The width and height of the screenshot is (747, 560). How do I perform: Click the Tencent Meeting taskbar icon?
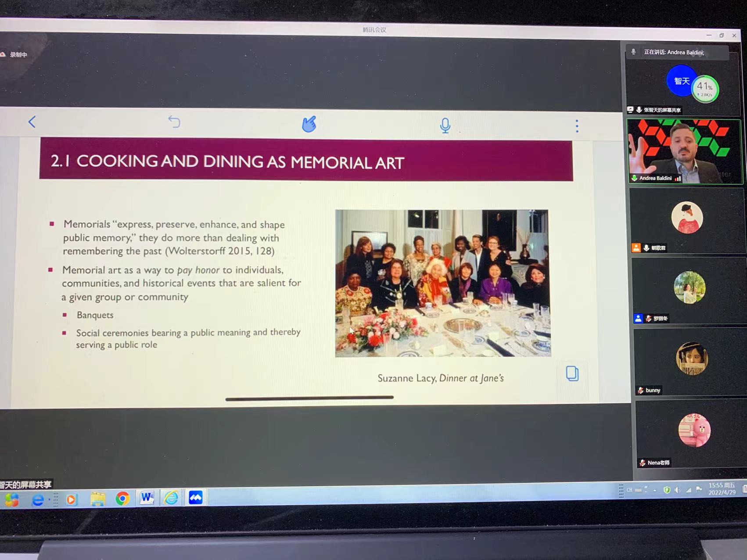[x=195, y=498]
